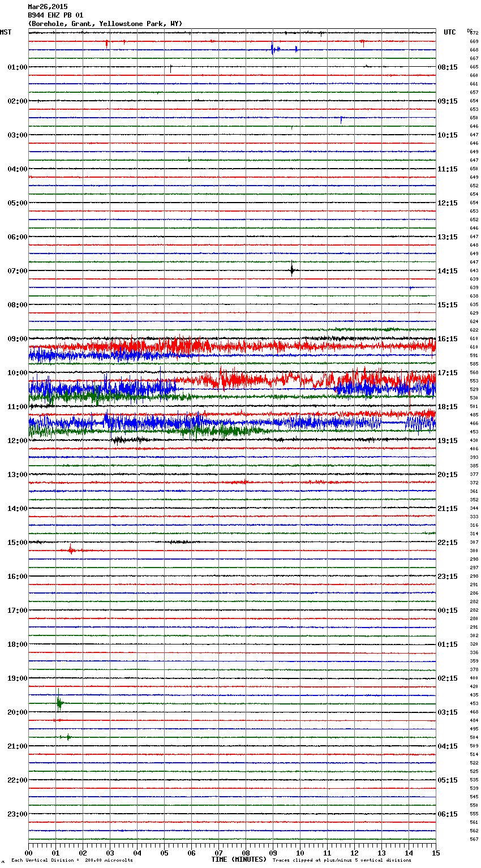Viewport: 481px width, 868px height.
Task: Click the 12:15 UTC time label
Action: (448, 203)
